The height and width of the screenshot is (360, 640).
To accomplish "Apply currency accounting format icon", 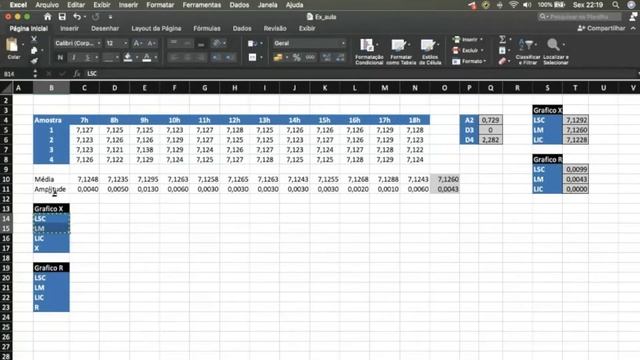I will pos(278,58).
